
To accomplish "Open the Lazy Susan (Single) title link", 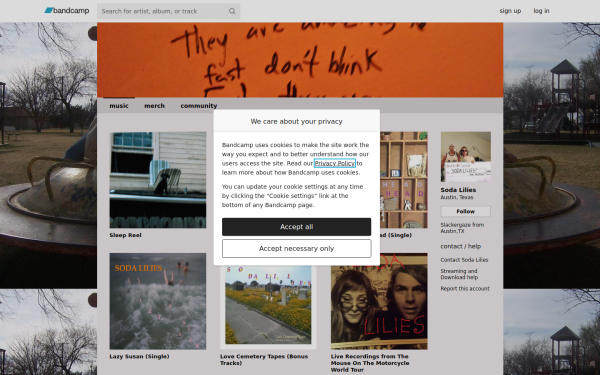I will (x=139, y=357).
